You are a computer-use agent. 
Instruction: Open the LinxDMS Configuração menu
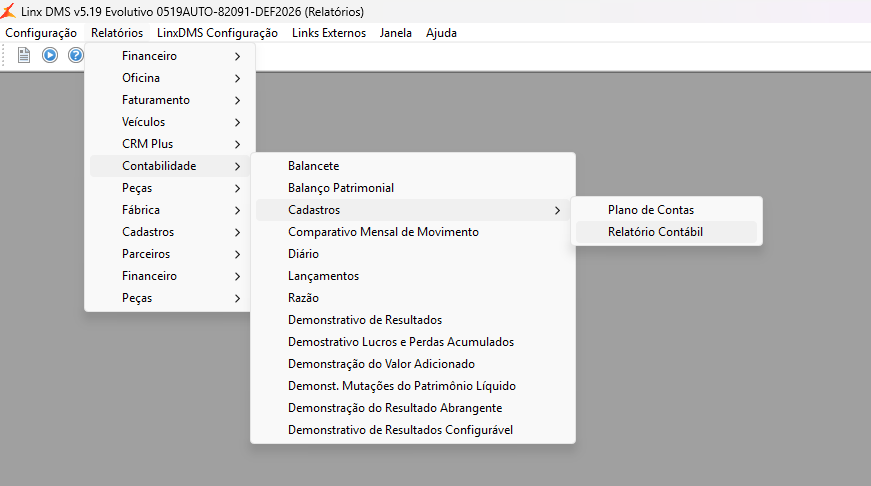pos(217,33)
